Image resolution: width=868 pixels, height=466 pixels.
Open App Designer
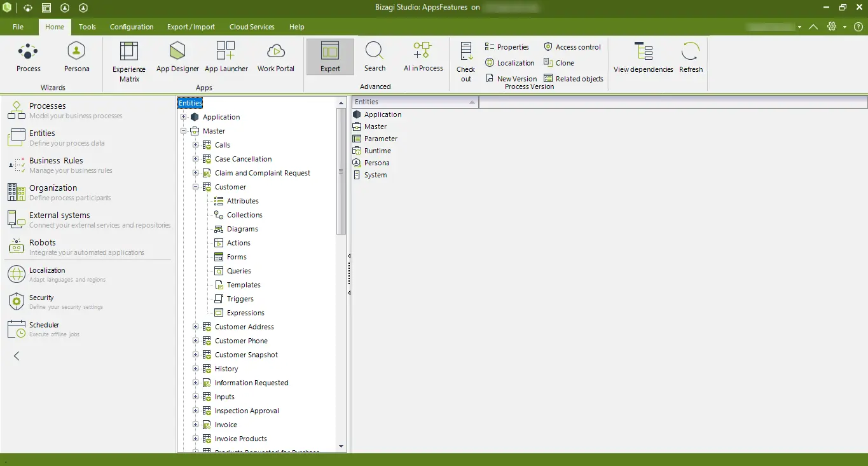pyautogui.click(x=177, y=57)
